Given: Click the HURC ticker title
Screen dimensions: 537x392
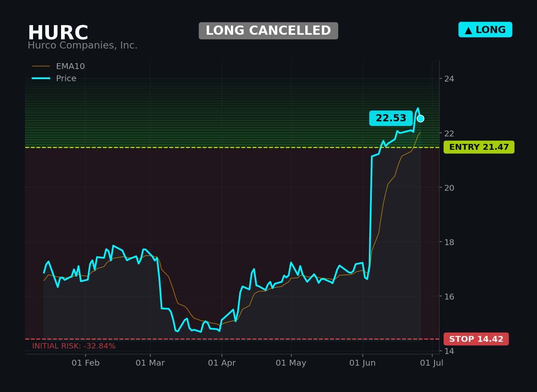Looking at the screenshot, I should tap(58, 33).
